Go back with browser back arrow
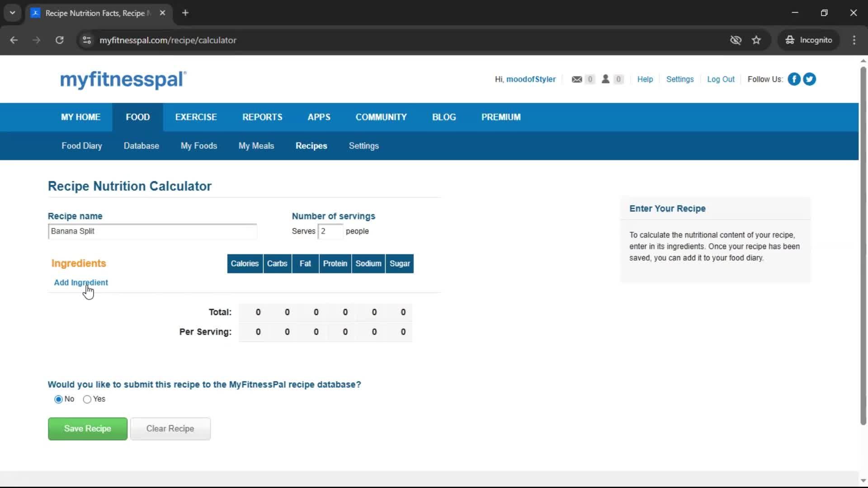 click(x=14, y=40)
